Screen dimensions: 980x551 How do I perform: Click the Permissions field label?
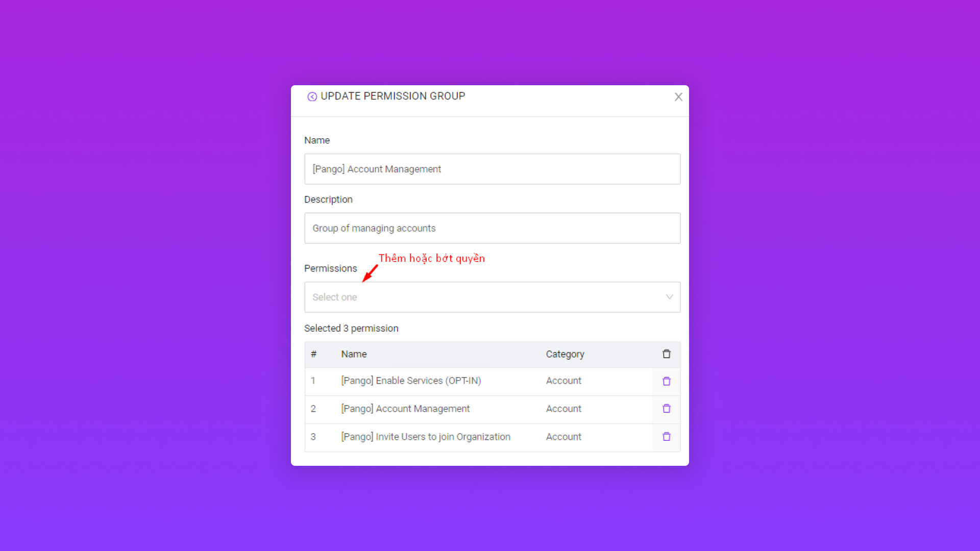331,268
